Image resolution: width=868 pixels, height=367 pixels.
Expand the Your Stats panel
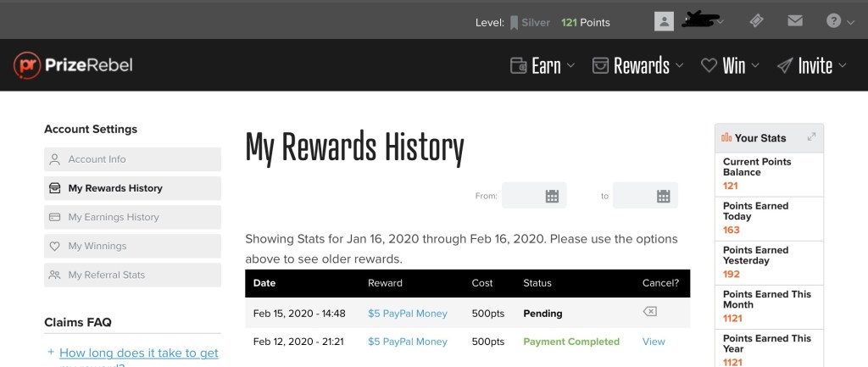811,136
